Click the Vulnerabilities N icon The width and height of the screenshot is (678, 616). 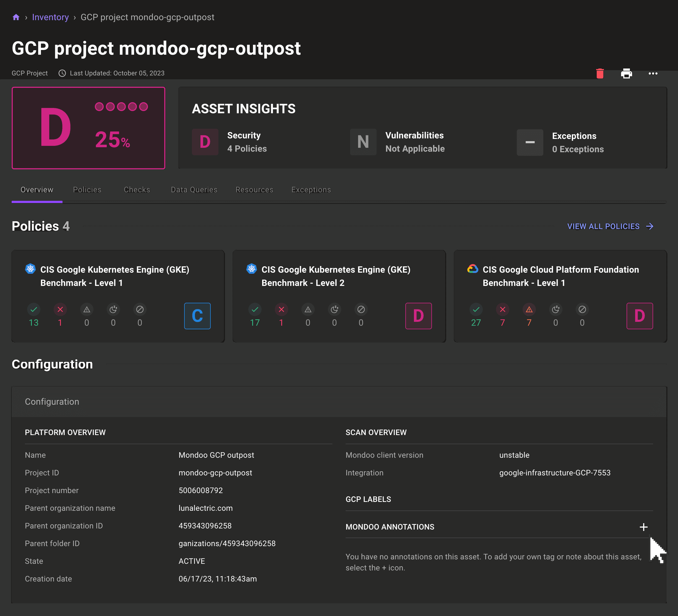pos(363,142)
